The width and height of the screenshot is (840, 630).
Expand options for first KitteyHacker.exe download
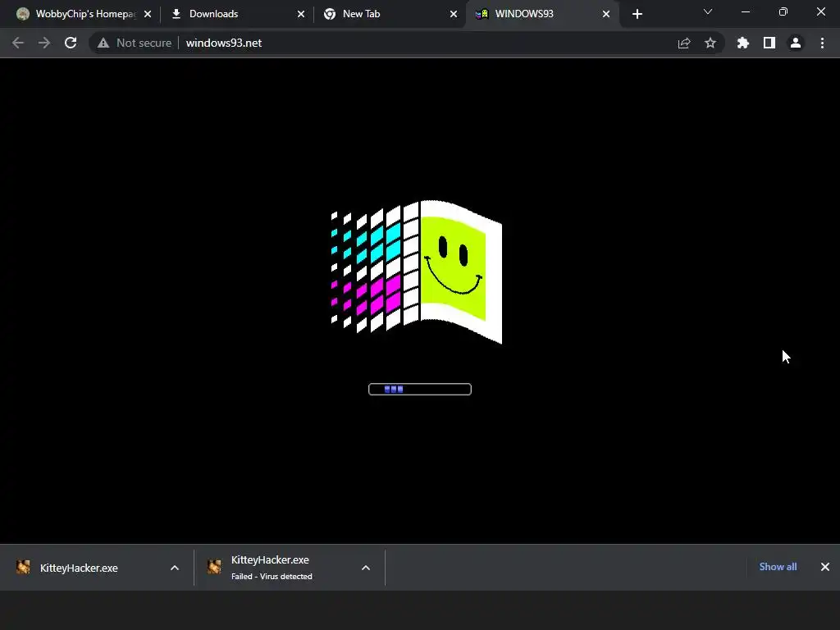[x=175, y=568]
